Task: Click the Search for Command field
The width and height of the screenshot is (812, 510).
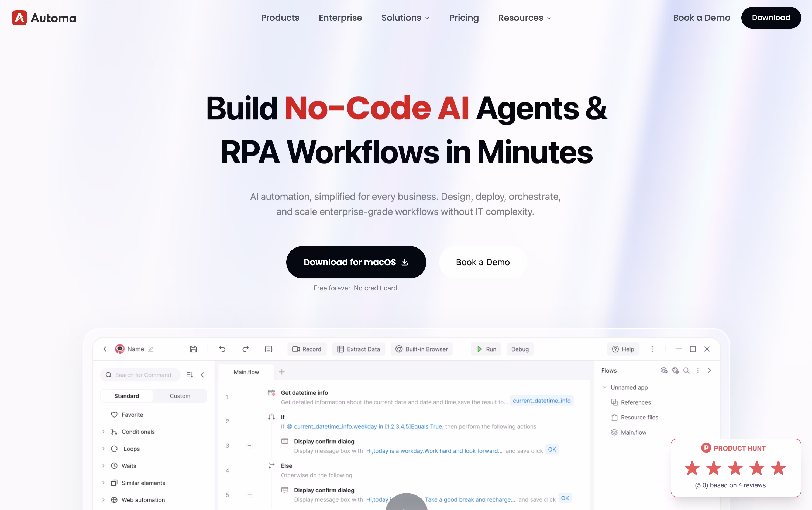Action: pyautogui.click(x=140, y=375)
